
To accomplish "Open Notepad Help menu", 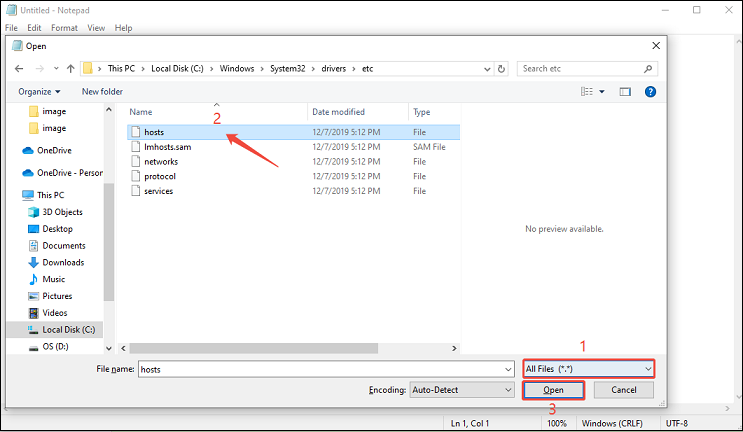I will (123, 28).
